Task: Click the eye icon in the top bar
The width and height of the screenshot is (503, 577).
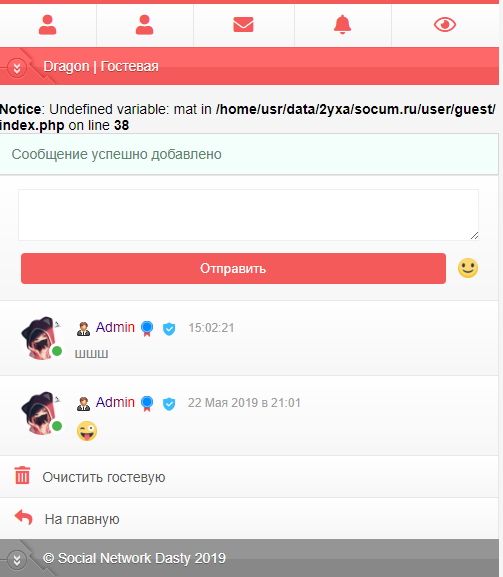Action: click(444, 25)
